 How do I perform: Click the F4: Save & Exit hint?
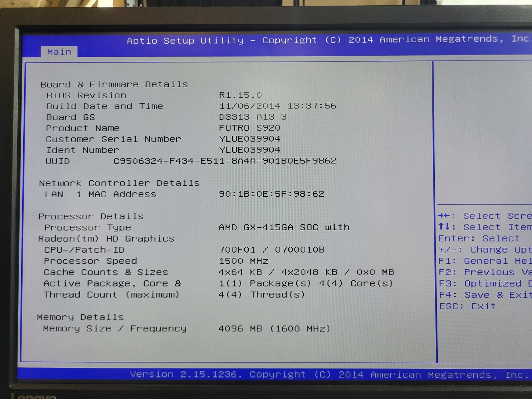(485, 295)
